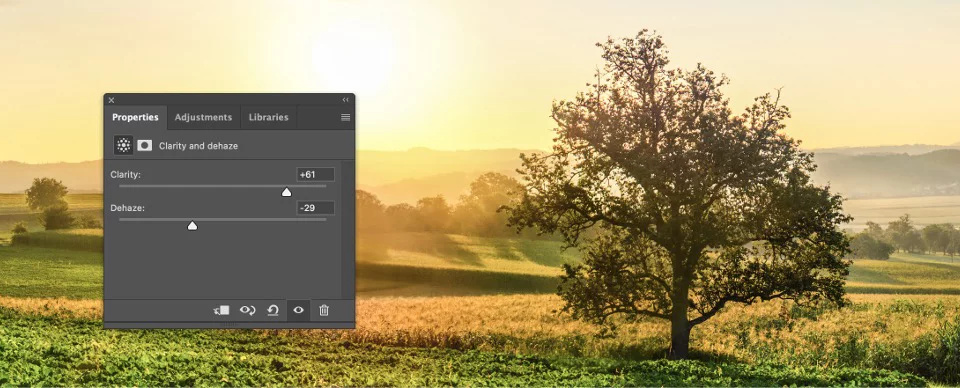
Task: Reset adjustment with the undo arrow icon
Action: (273, 310)
